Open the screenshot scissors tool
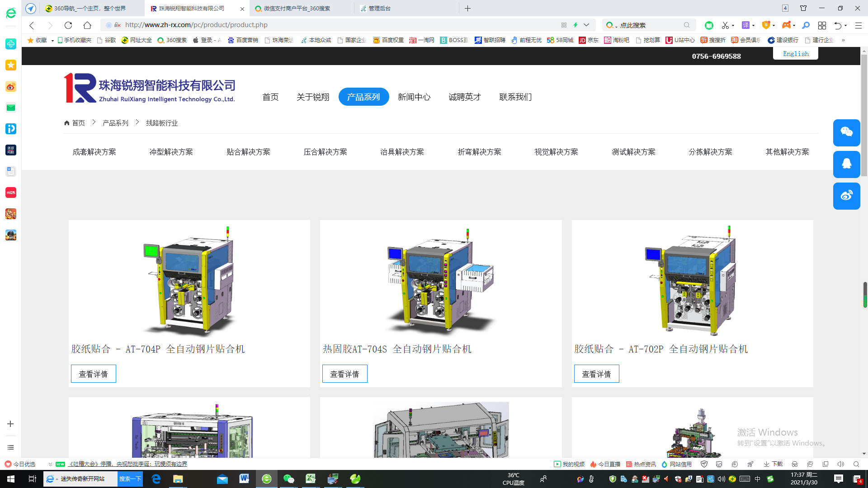 (x=725, y=25)
